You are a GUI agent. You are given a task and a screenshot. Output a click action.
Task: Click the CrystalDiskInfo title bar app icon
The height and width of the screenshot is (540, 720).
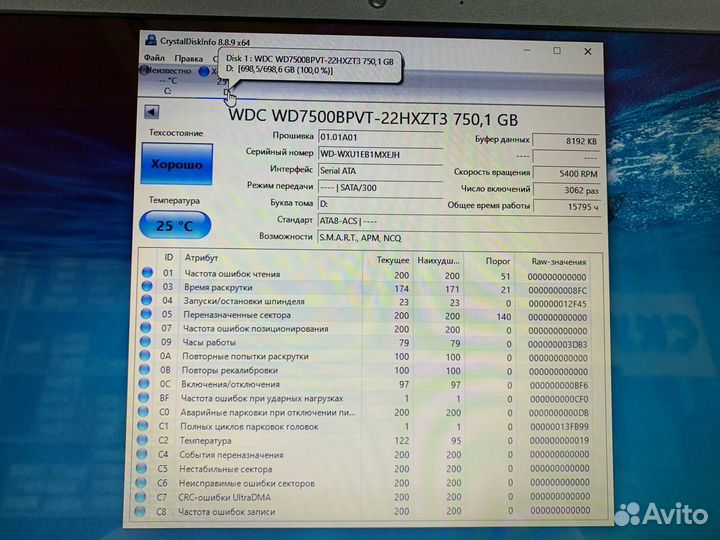(x=151, y=40)
